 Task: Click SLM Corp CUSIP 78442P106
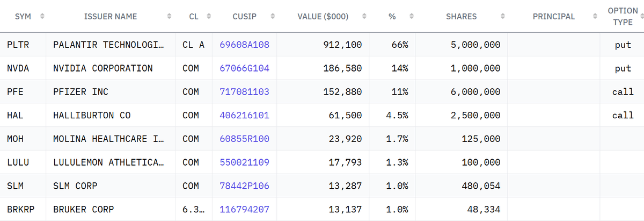coord(244,186)
